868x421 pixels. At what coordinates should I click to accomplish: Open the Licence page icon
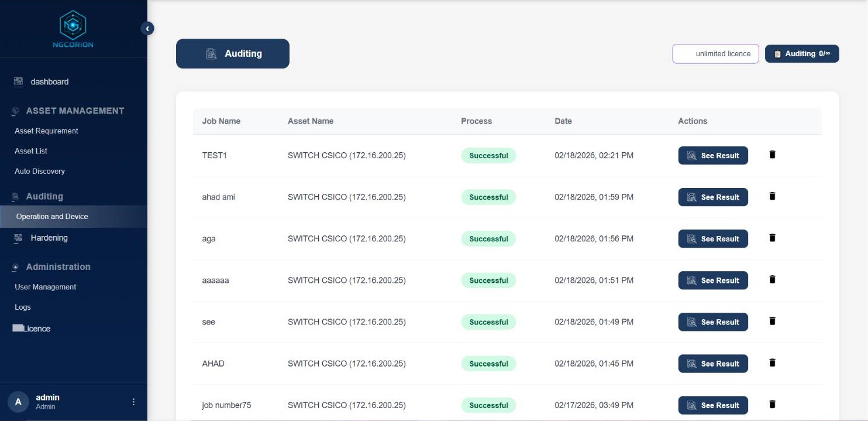[x=18, y=328]
